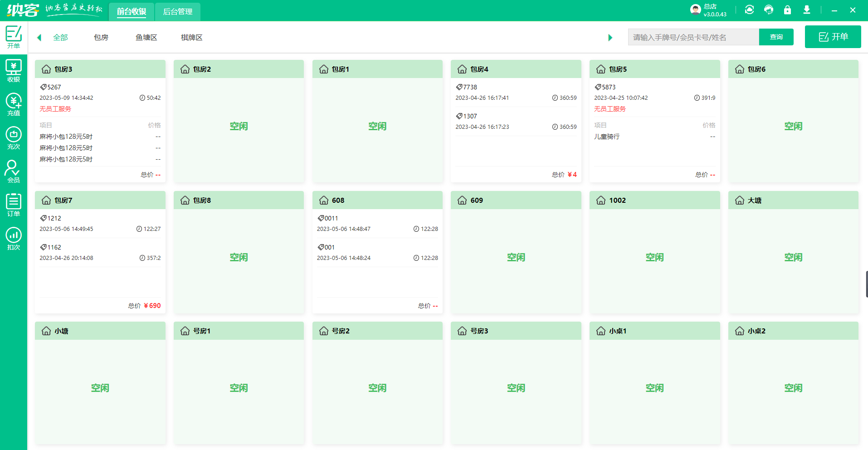Lock the screen with padlock icon

pyautogui.click(x=787, y=10)
